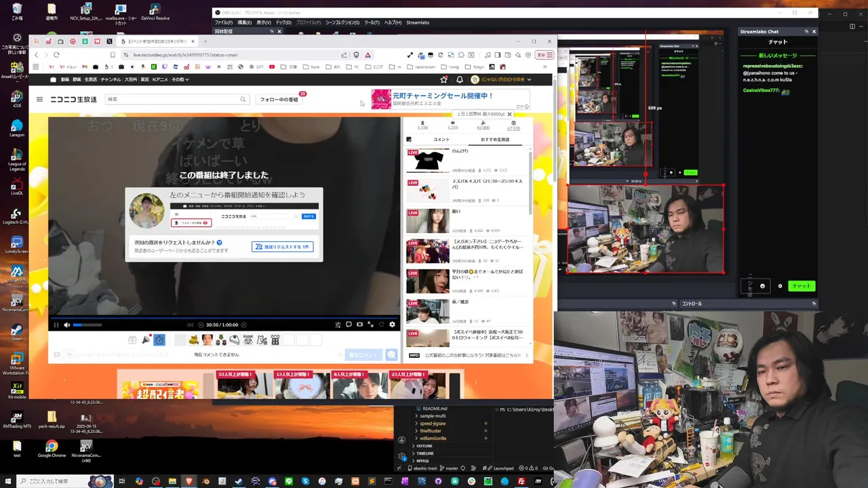Pause the Niconico video player
868x488 pixels.
[x=56, y=325]
